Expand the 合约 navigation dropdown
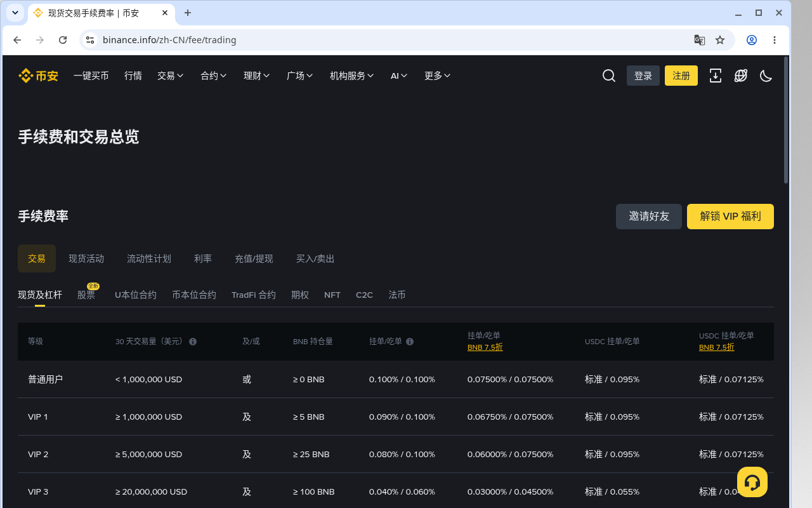 point(214,76)
